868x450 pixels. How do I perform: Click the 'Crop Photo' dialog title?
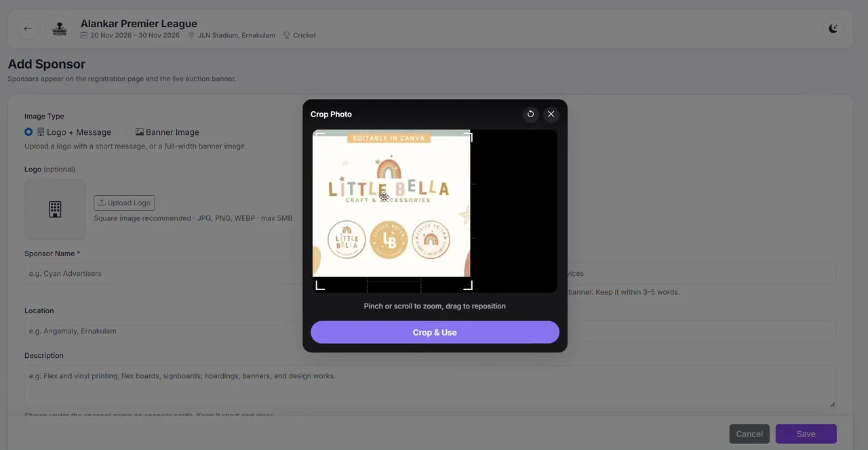coord(331,114)
